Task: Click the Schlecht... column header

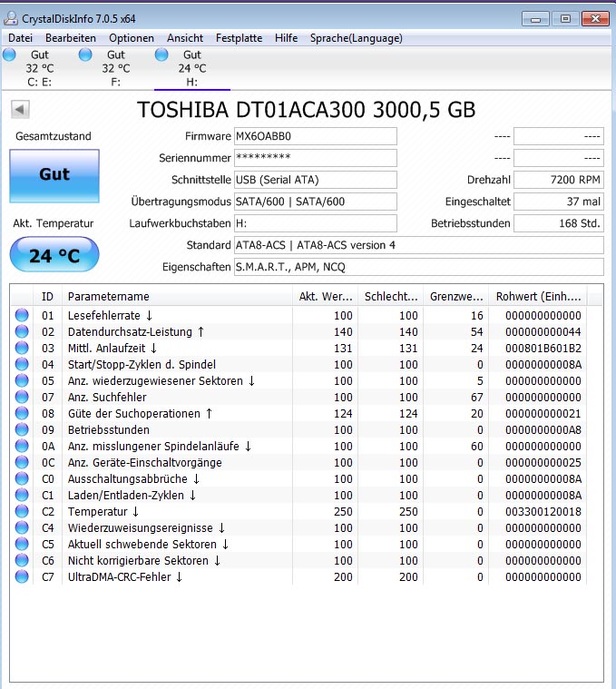Action: (391, 297)
